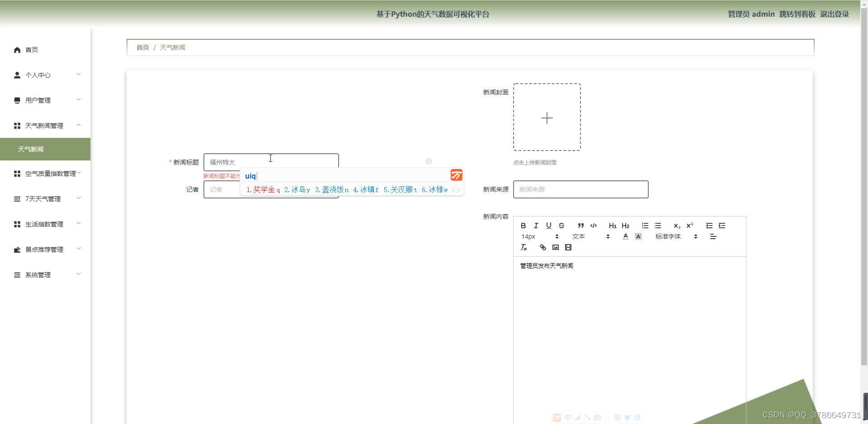The width and height of the screenshot is (868, 424).
Task: Open the text color picker
Action: [625, 236]
